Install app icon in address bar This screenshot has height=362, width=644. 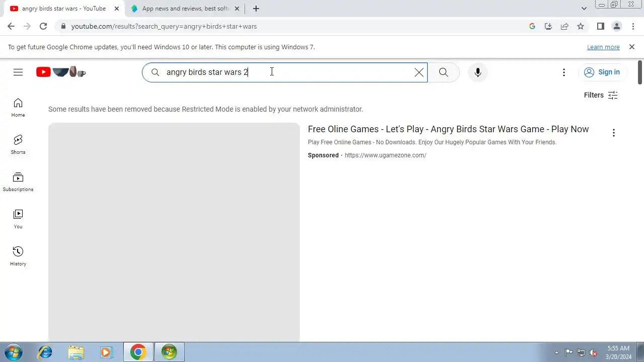coord(548,26)
